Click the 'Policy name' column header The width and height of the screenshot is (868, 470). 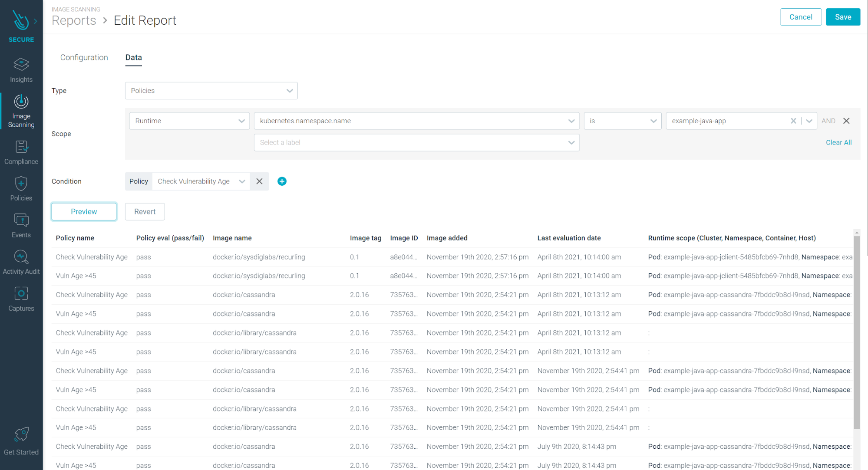pyautogui.click(x=75, y=238)
